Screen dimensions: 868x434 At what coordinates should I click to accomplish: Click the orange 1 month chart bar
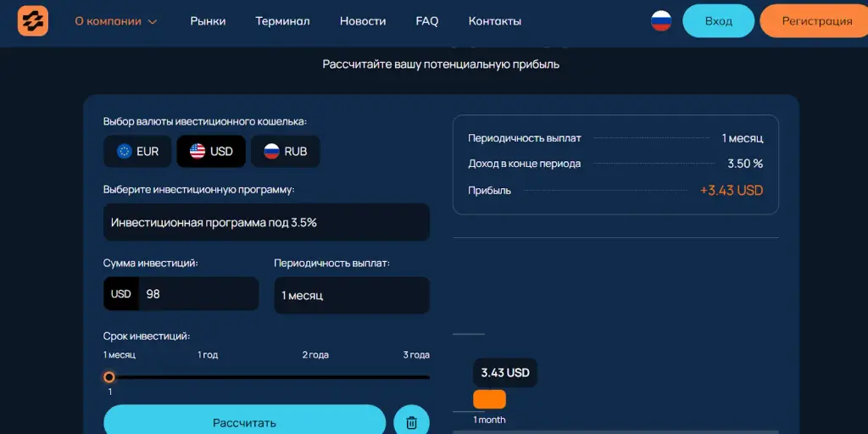tap(489, 399)
